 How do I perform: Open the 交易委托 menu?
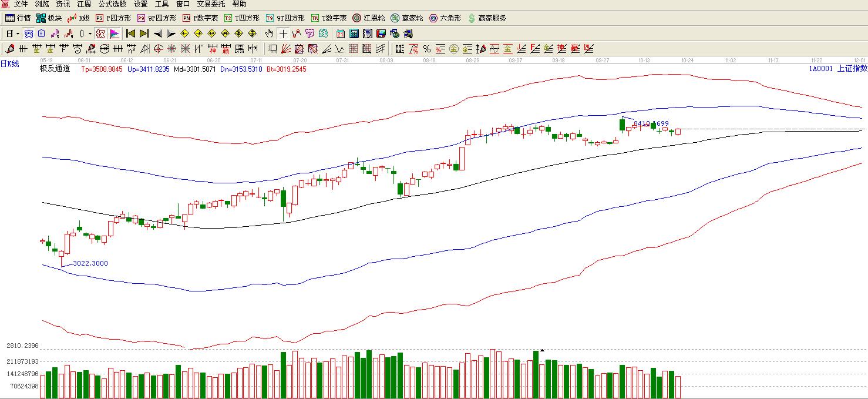click(x=211, y=4)
